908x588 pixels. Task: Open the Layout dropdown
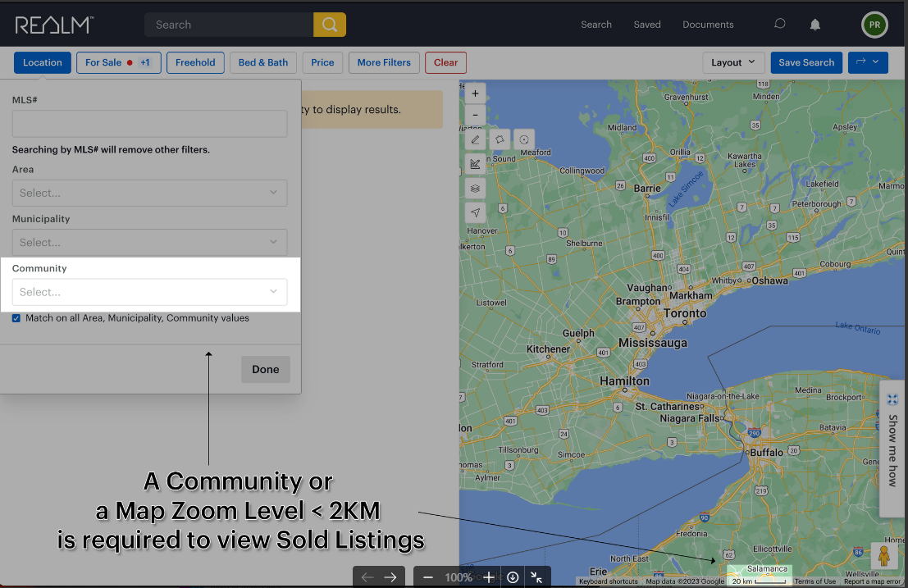733,62
